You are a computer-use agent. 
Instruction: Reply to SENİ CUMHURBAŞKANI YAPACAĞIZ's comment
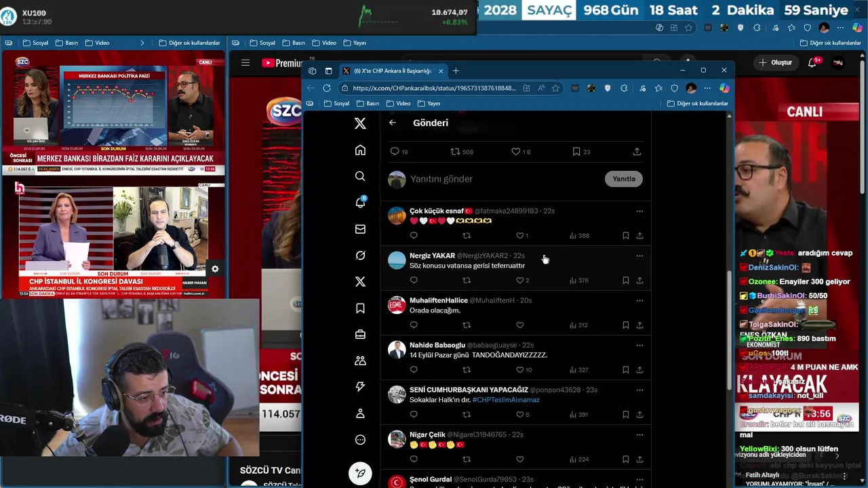[x=414, y=415]
